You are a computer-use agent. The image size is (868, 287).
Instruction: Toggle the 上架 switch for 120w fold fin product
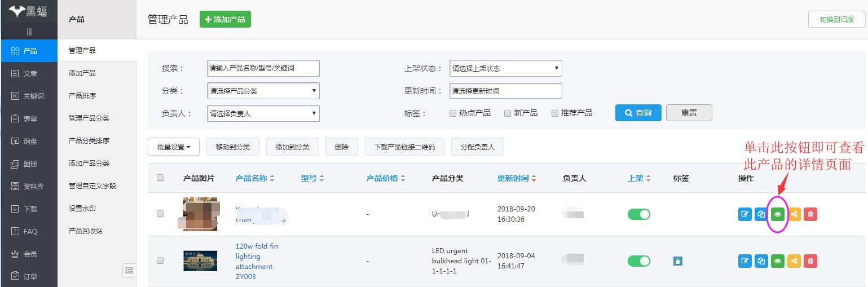pos(638,261)
